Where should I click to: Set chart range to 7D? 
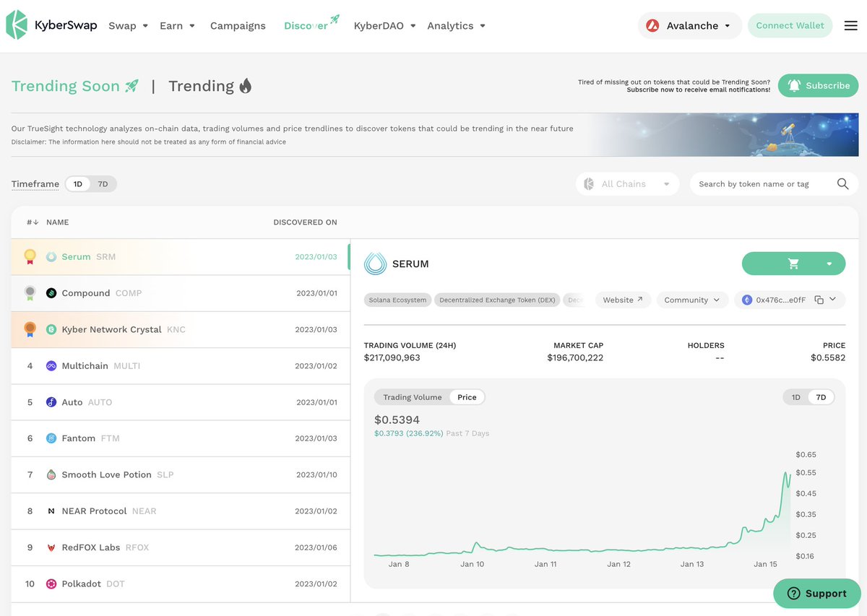[821, 397]
